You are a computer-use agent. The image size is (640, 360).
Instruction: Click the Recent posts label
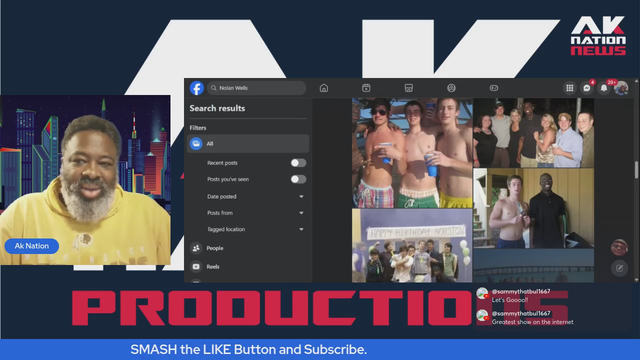222,163
